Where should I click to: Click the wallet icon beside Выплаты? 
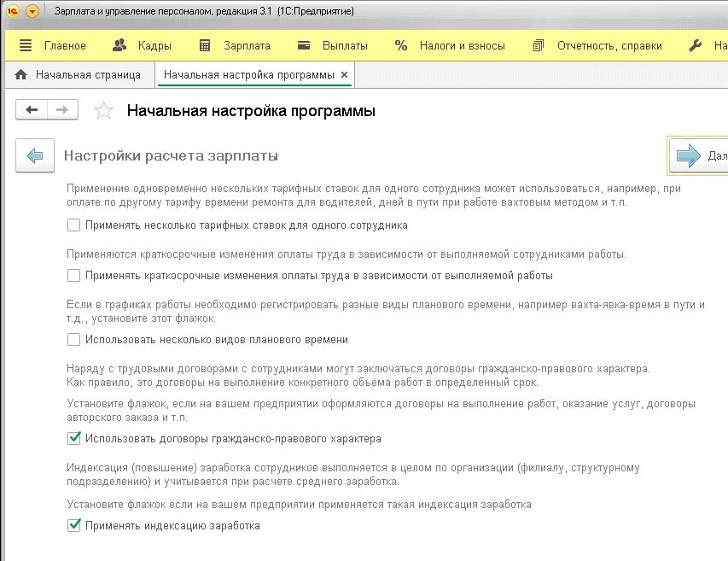point(304,45)
